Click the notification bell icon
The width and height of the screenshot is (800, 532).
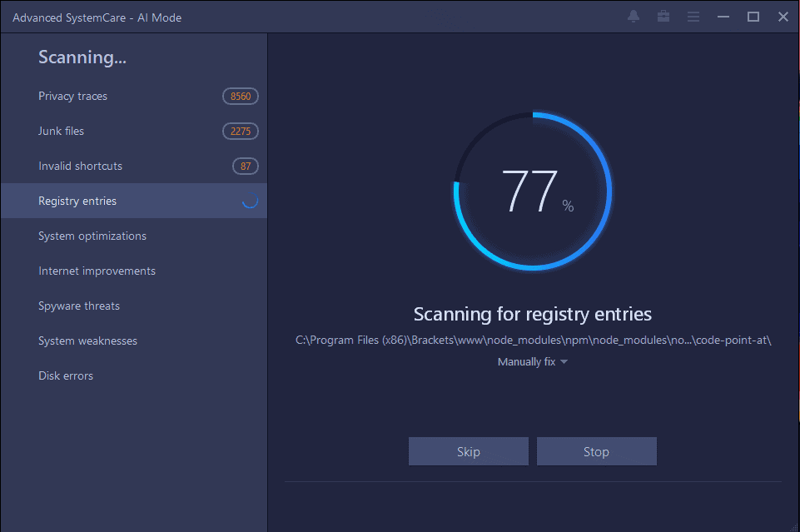633,16
